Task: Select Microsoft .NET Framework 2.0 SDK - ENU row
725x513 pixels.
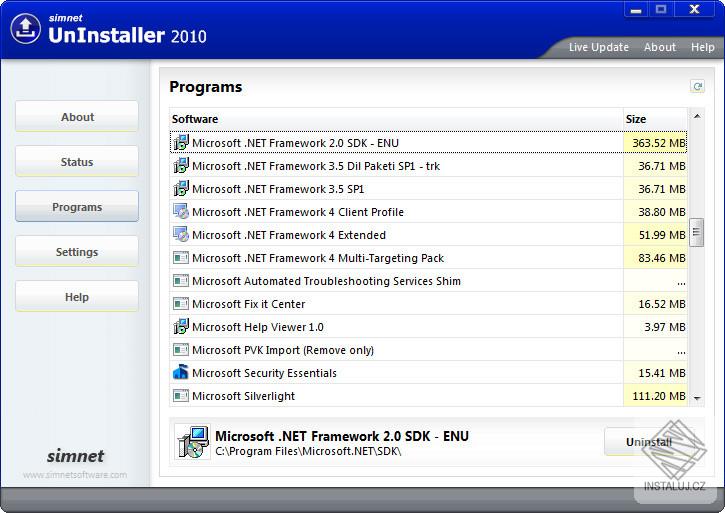Action: coord(428,142)
